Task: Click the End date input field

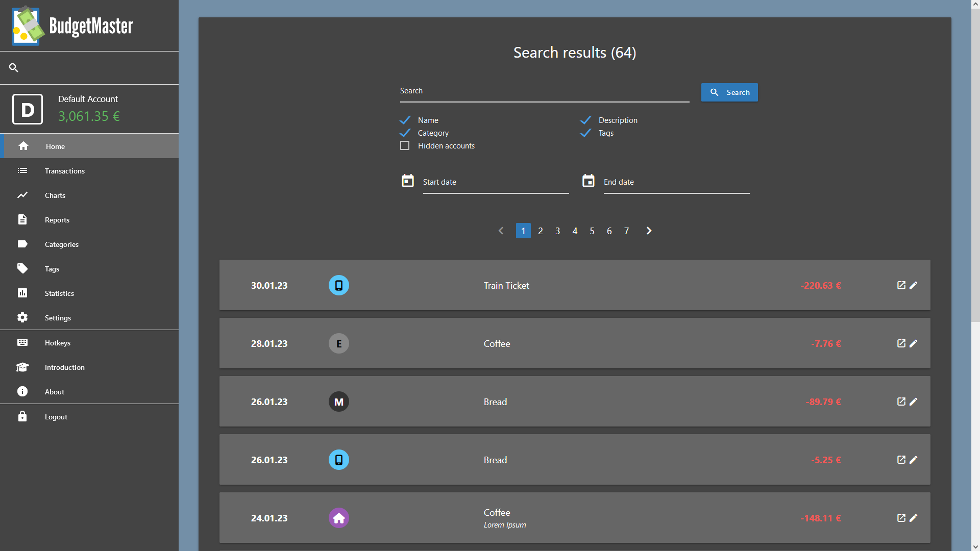Action: tap(676, 183)
